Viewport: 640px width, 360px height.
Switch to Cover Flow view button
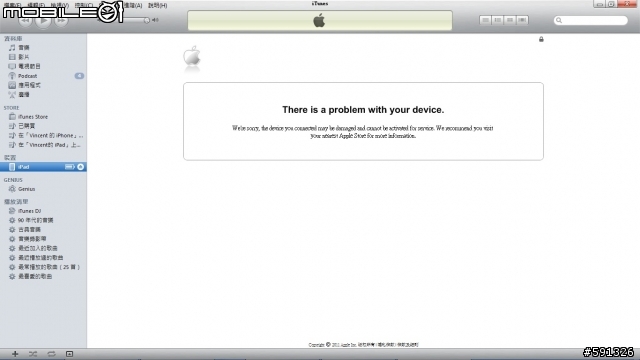tap(522, 20)
